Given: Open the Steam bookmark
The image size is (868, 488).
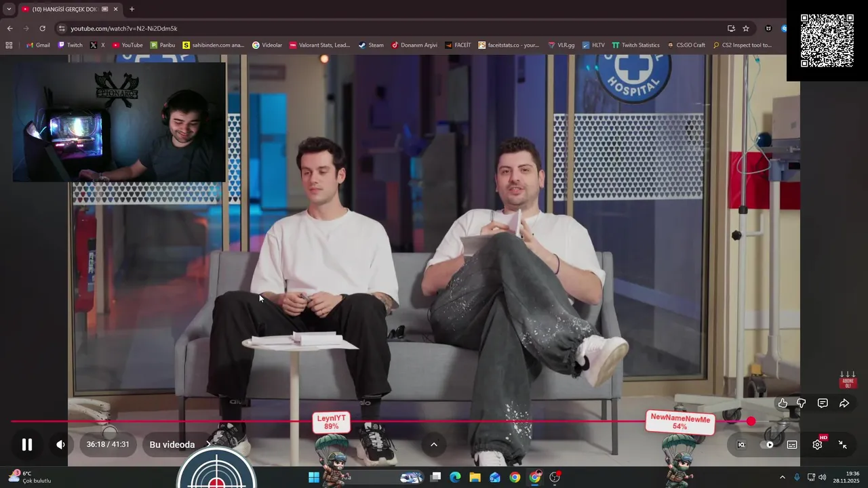Looking at the screenshot, I should coord(371,45).
